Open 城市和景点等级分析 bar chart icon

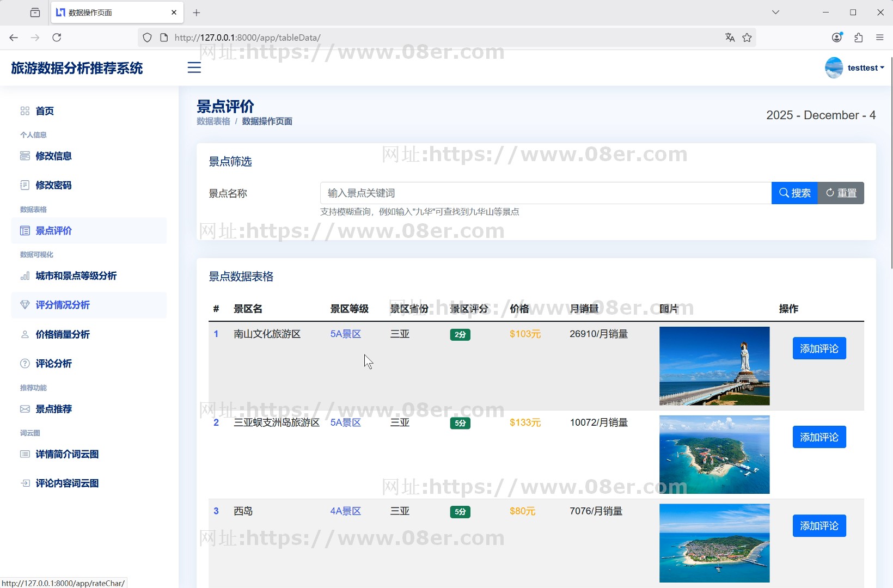[x=25, y=276]
